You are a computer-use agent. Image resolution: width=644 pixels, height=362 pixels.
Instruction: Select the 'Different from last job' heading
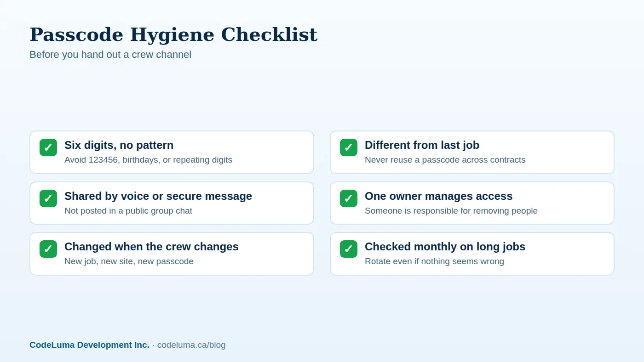coord(422,145)
